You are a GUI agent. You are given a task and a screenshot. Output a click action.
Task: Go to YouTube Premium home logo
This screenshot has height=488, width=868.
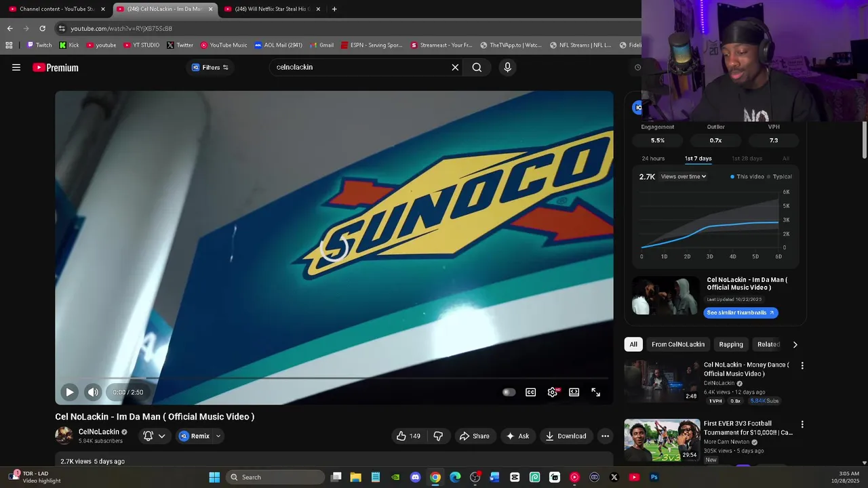click(56, 67)
